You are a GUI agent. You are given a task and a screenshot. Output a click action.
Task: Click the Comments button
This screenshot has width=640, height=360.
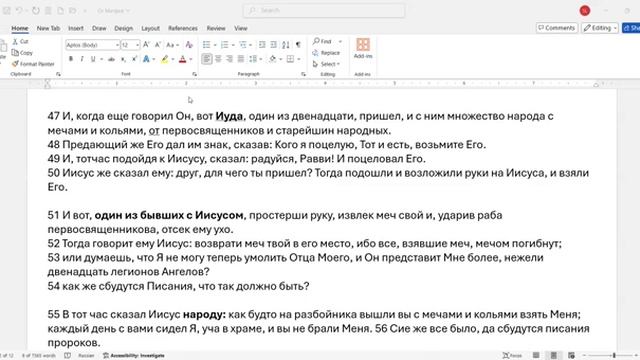click(557, 28)
